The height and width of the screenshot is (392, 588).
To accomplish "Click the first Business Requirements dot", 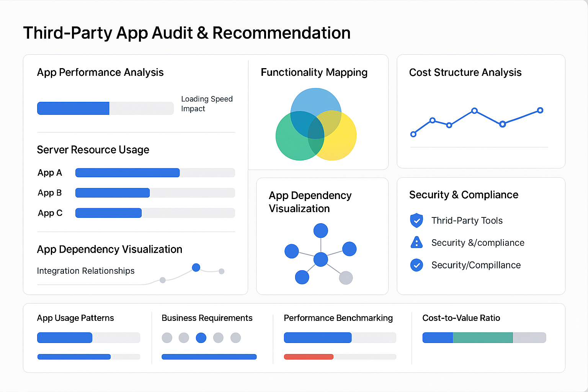I will (167, 338).
